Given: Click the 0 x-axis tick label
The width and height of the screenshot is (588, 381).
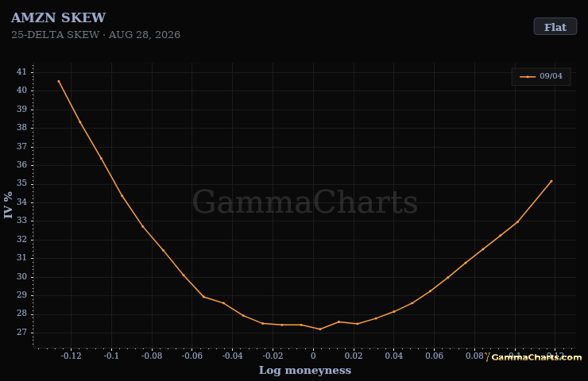Looking at the screenshot, I should [314, 356].
